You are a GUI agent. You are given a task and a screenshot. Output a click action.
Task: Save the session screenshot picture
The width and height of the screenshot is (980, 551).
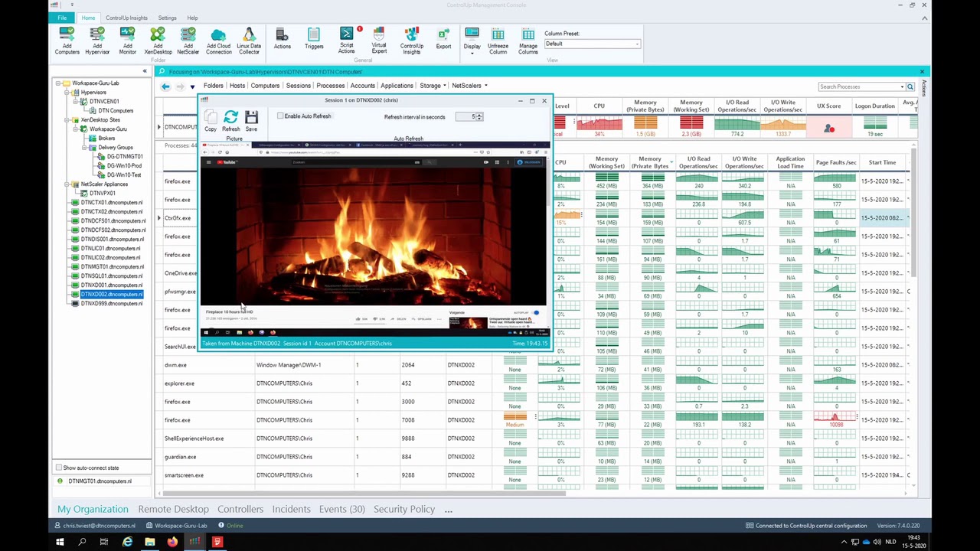click(251, 121)
